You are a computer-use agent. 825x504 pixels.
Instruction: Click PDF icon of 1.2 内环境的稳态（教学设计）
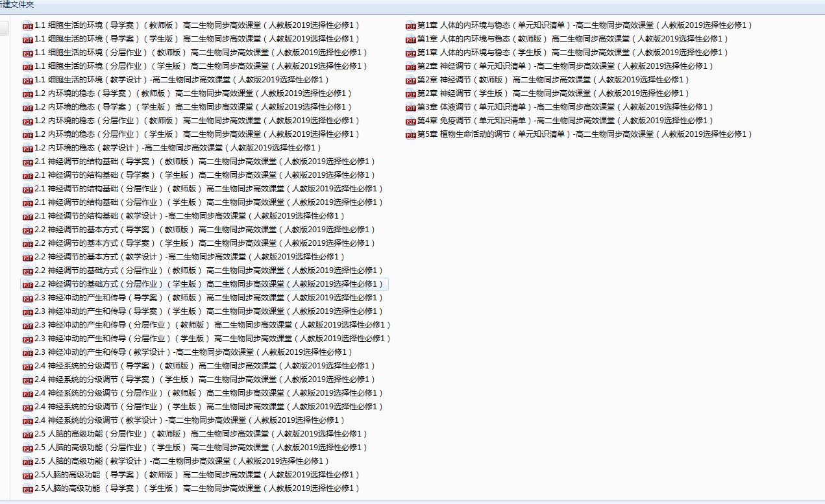coord(27,148)
